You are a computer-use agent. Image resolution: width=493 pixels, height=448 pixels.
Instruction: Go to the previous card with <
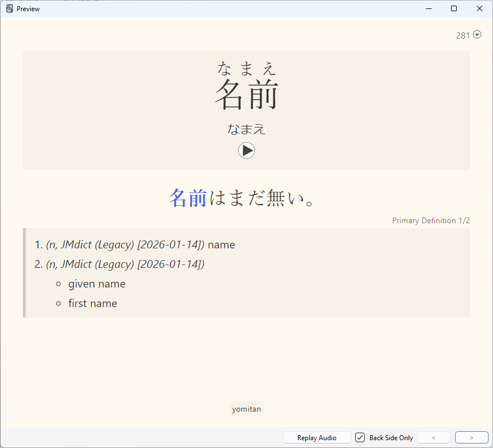point(433,438)
